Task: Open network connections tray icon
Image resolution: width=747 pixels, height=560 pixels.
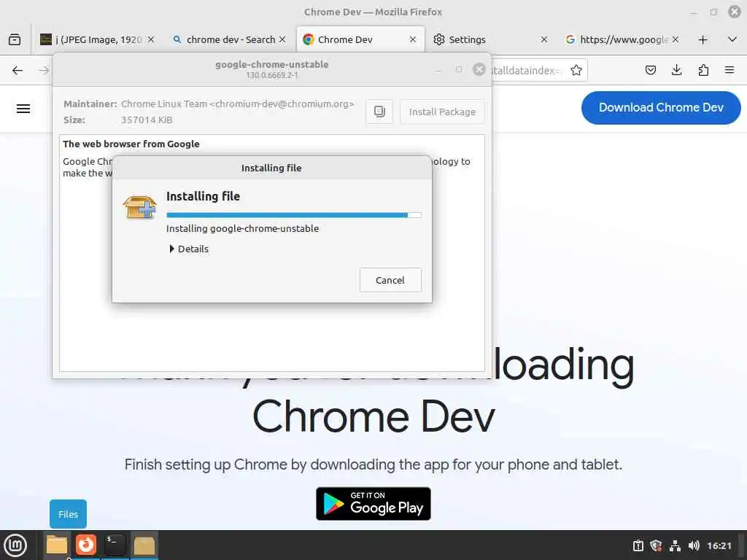Action: tap(675, 545)
